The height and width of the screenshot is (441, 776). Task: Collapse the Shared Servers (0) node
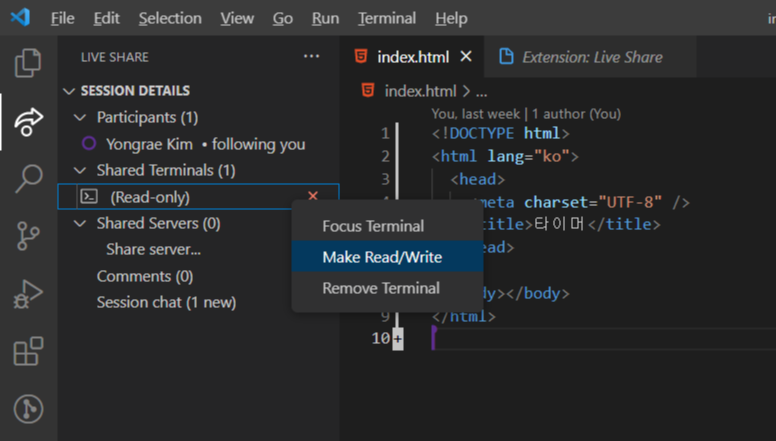tap(79, 223)
